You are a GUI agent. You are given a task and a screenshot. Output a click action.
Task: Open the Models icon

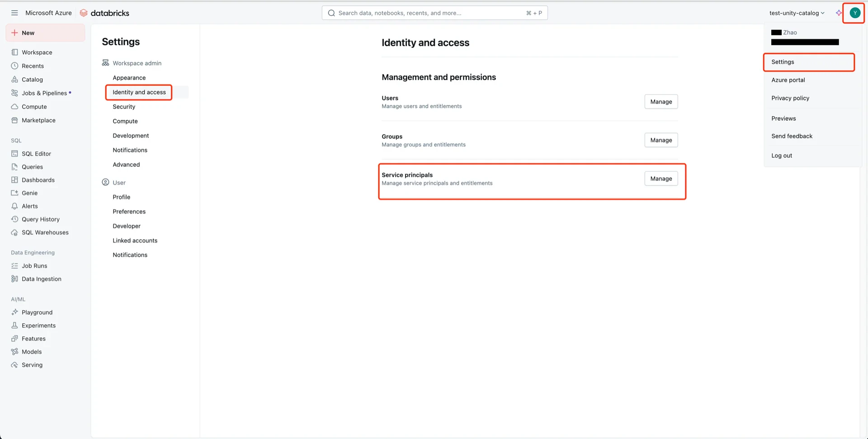(x=14, y=352)
